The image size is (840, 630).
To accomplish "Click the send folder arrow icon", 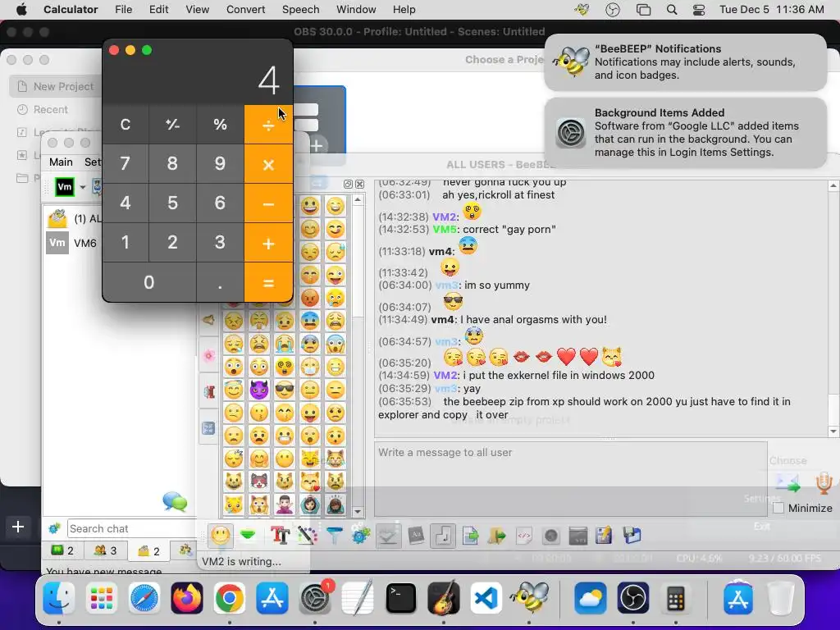I will (497, 535).
